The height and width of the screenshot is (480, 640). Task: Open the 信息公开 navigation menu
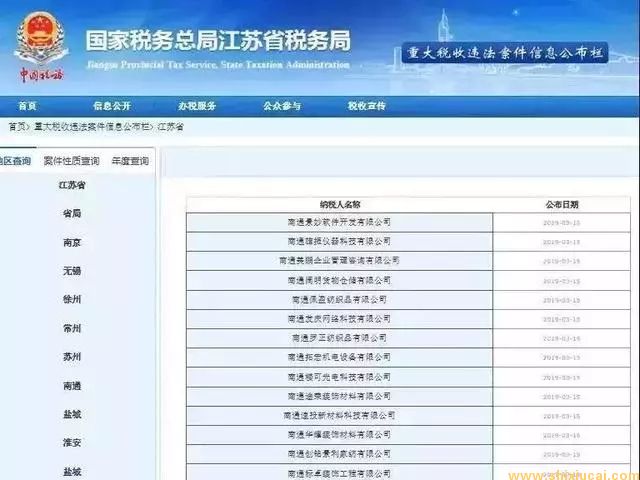coord(112,106)
